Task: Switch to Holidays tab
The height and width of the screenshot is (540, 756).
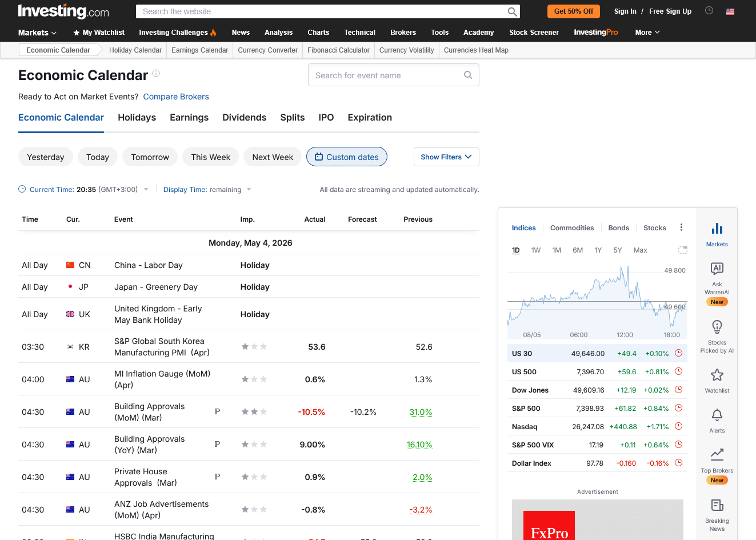Action: tap(137, 117)
